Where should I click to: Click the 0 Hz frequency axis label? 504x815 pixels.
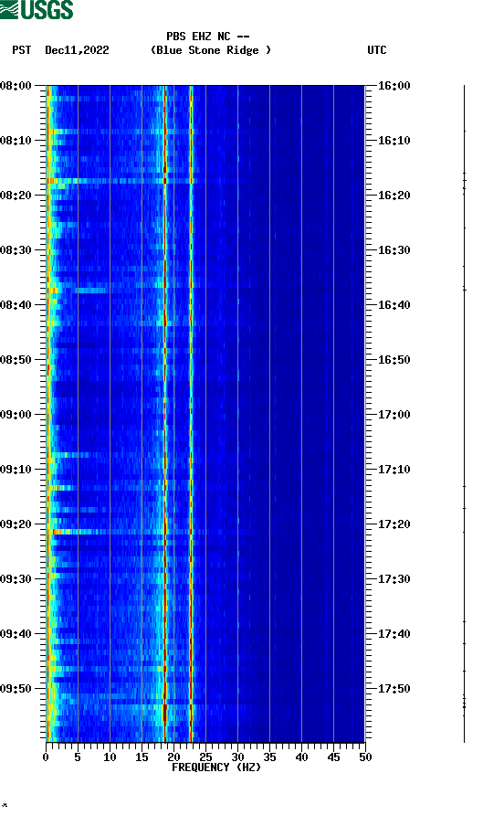[x=46, y=757]
